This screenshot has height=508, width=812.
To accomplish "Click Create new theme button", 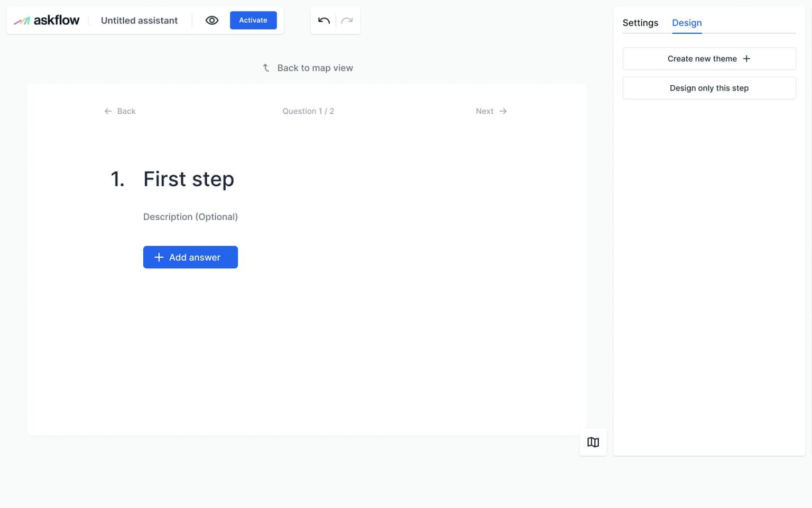I will pos(709,59).
